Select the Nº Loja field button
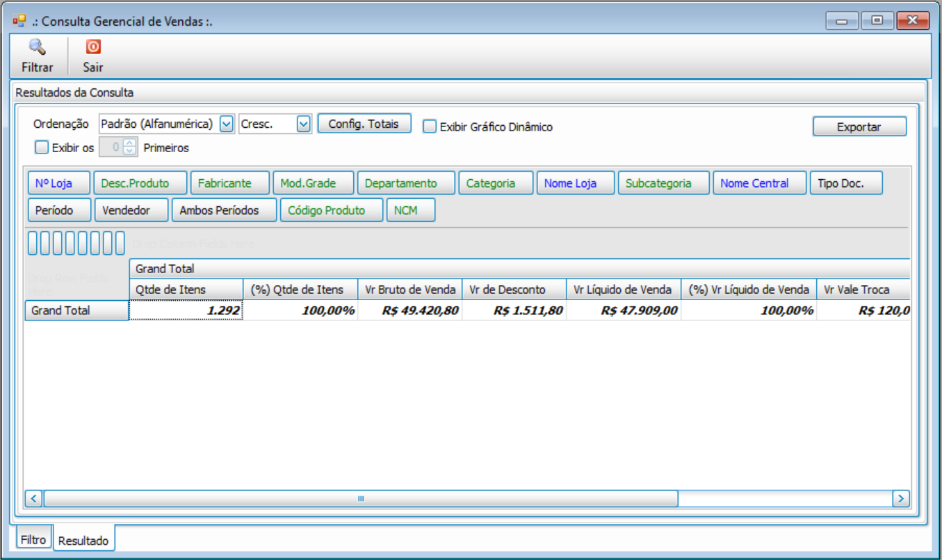942x560 pixels. [x=59, y=183]
